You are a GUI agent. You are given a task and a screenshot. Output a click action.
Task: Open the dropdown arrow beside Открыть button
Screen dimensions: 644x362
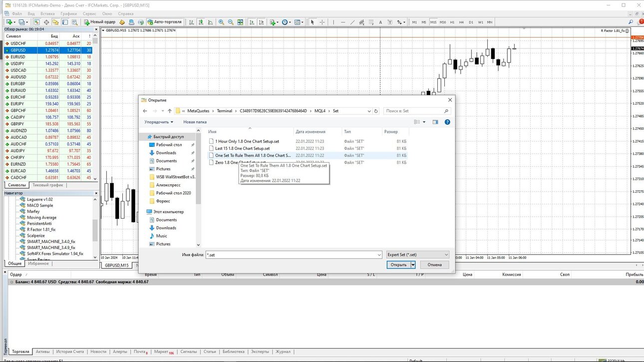pyautogui.click(x=413, y=265)
